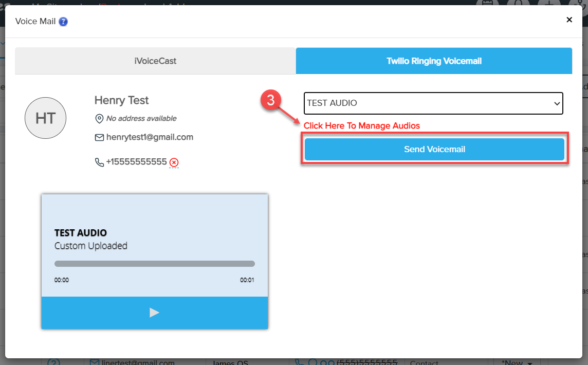Switch to the iVoiceCast tab
The image size is (588, 365).
pyautogui.click(x=155, y=61)
